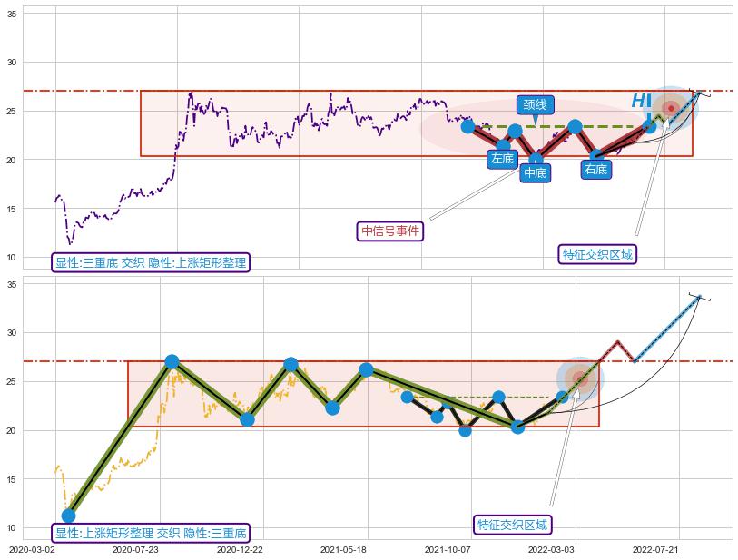
Task: Click the 2021-05-18 date axis label
Action: 344,549
